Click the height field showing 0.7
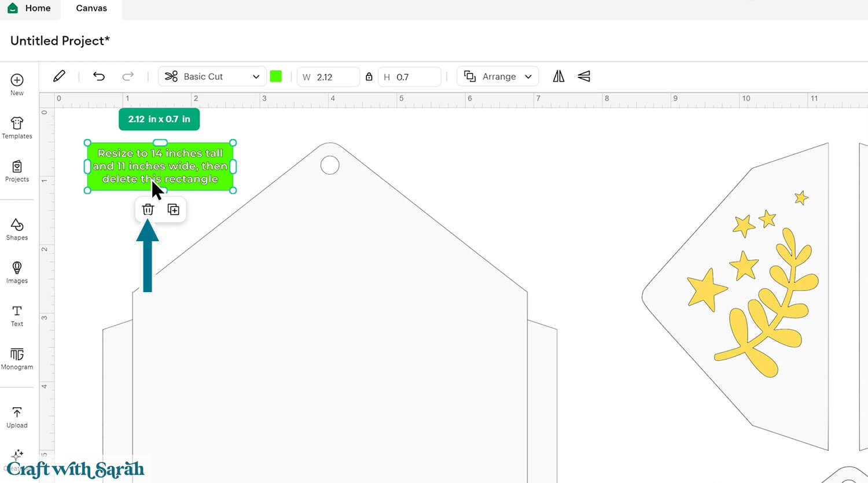 pyautogui.click(x=410, y=77)
